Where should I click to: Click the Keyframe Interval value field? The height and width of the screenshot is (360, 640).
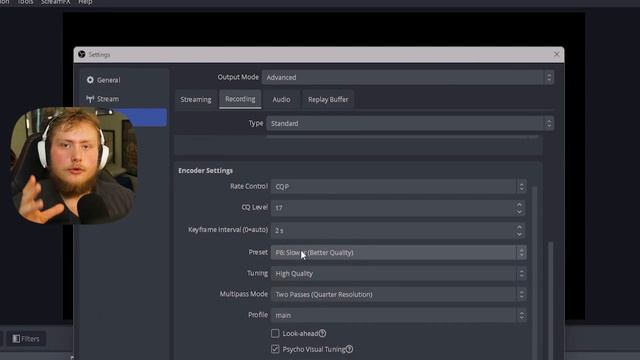(393, 230)
